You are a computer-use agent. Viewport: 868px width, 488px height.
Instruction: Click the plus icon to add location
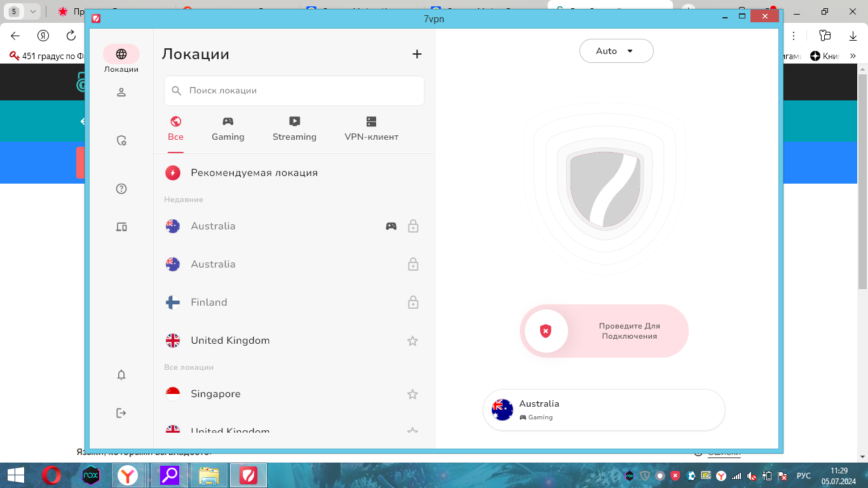417,54
